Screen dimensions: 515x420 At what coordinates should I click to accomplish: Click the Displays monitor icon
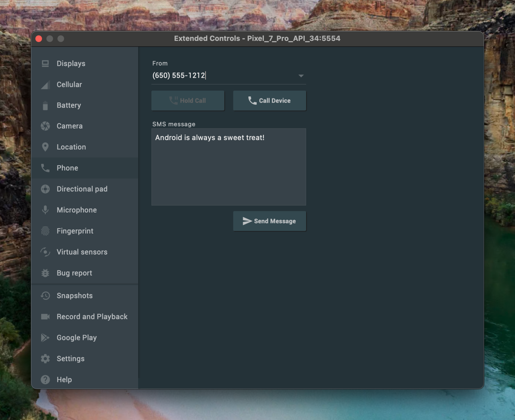(x=45, y=63)
